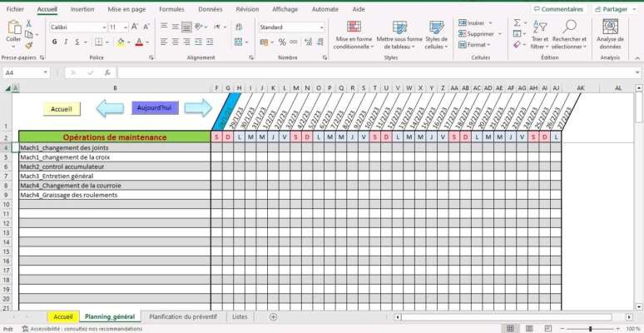Click the yellow Accueil button in sheet
This screenshot has height=333, width=644.
tap(62, 108)
